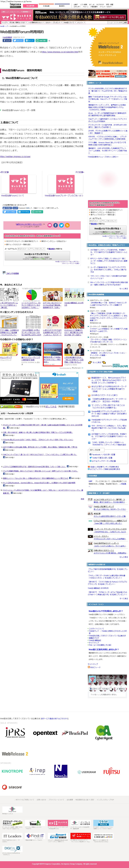Go to the previous article via <前の記事

tap(4, 172)
